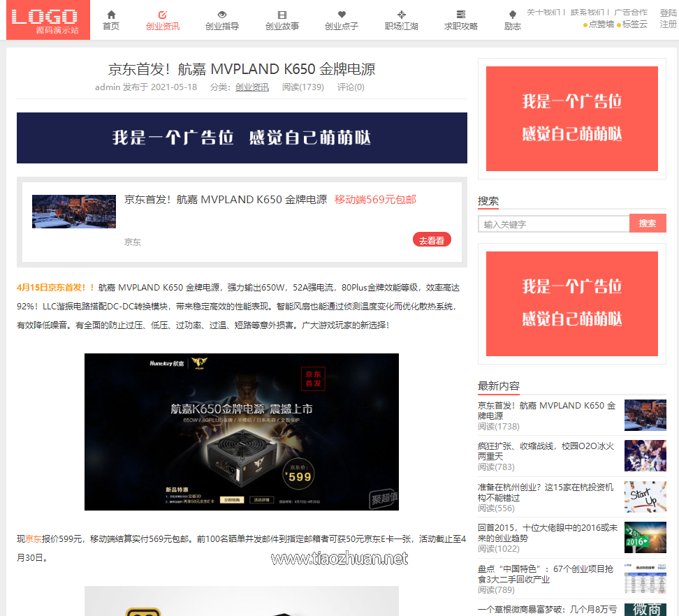Click the 微商 thumbnail in sidebar
Viewport: 679px width, 616px height.
coord(645,610)
